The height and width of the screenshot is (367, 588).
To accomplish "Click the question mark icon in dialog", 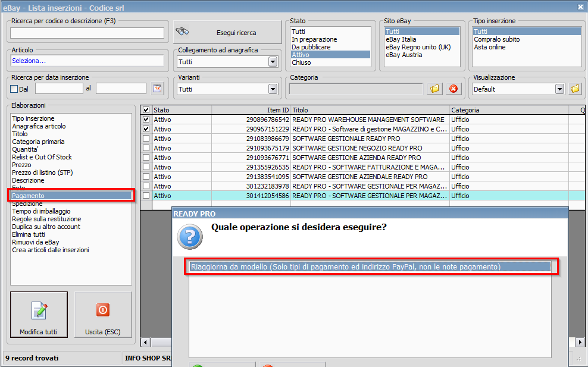I will [190, 237].
